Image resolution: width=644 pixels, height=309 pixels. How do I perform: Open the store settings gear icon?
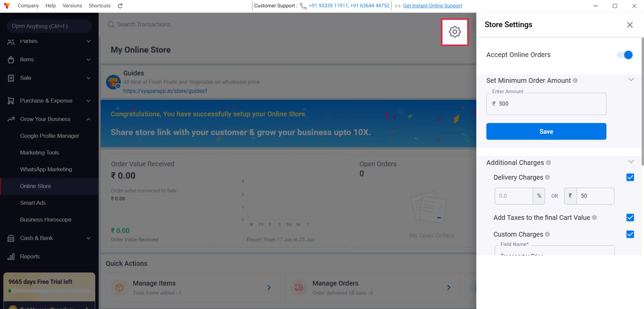pyautogui.click(x=455, y=32)
